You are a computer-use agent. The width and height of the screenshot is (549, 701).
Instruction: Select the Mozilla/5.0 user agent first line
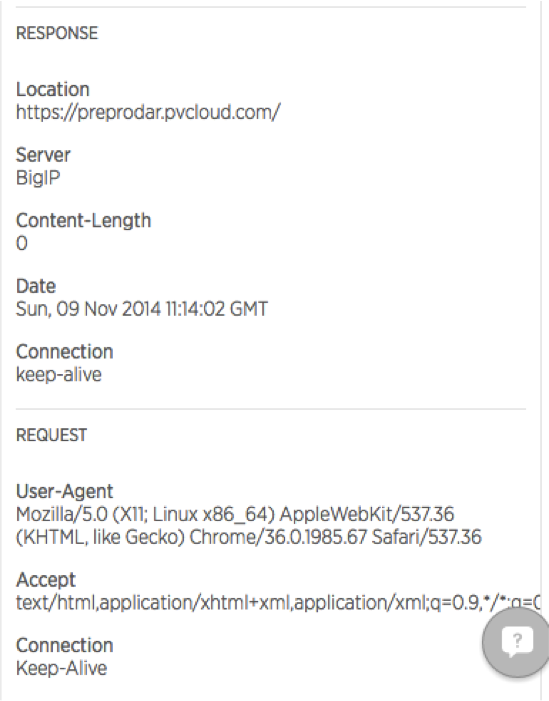(x=235, y=515)
